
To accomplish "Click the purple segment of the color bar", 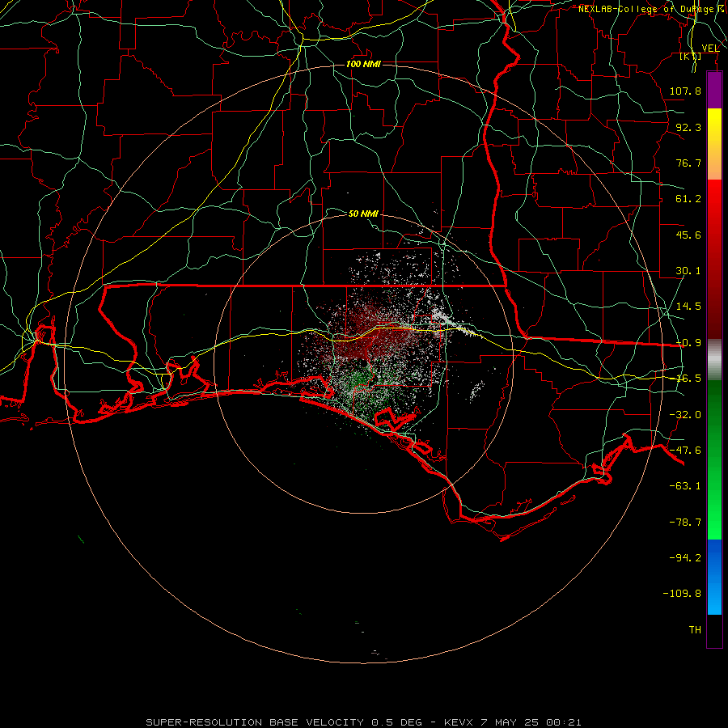I will [x=714, y=91].
